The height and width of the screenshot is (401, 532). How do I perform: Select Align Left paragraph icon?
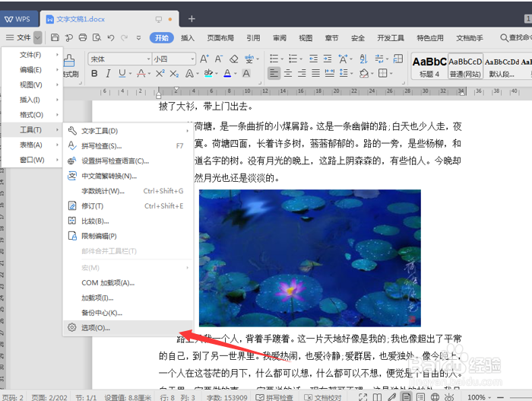pos(274,73)
